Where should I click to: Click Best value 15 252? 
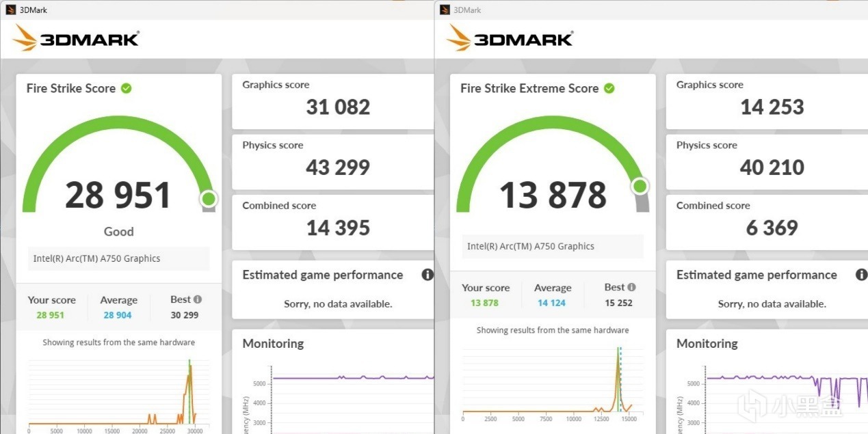coord(619,303)
